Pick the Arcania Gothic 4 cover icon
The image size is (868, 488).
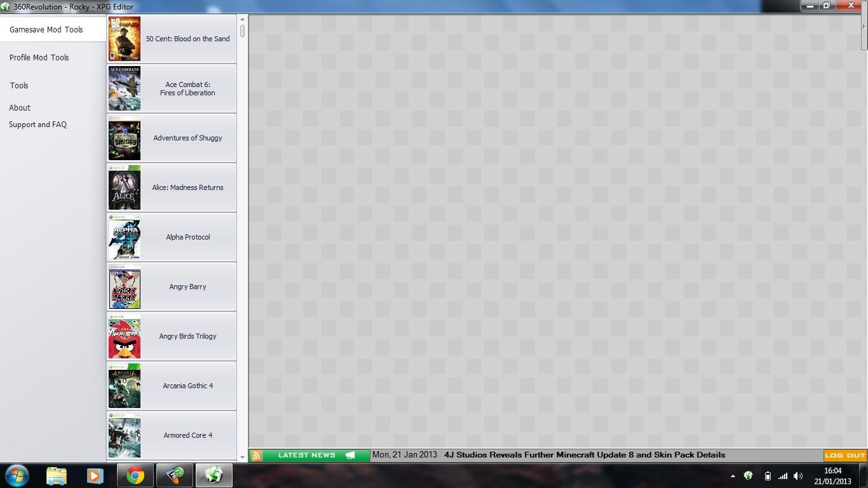coord(124,386)
